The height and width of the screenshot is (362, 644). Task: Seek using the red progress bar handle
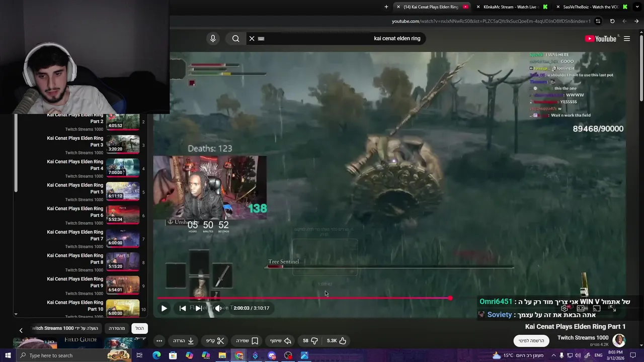[450, 298]
